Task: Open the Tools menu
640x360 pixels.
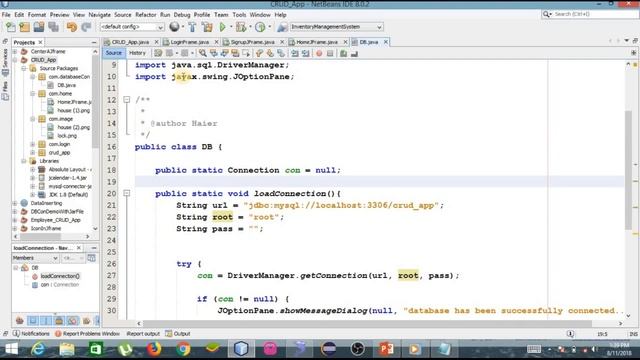Action: click(x=239, y=15)
